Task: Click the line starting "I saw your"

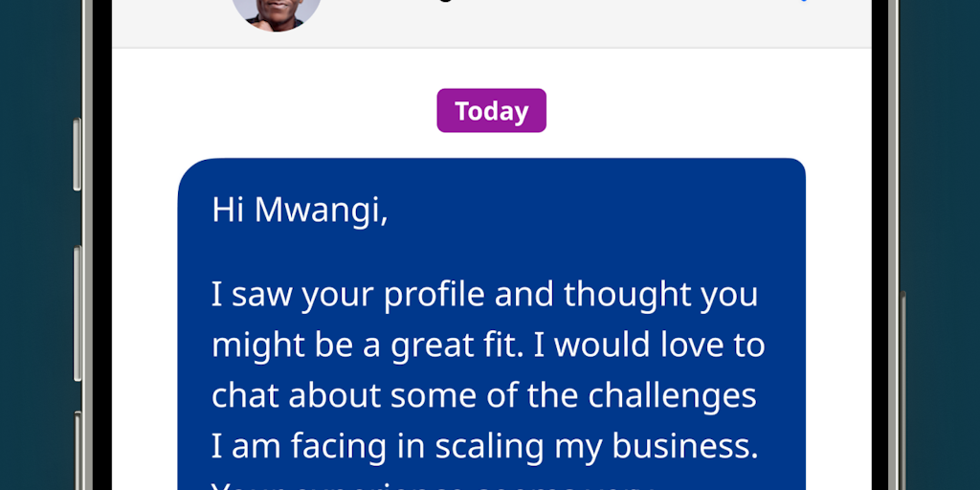Action: [484, 294]
